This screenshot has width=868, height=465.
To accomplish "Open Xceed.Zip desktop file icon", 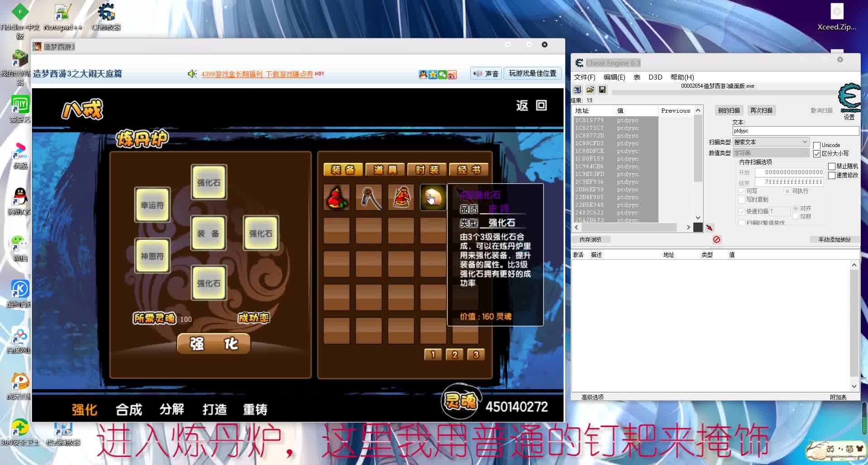I will (837, 17).
